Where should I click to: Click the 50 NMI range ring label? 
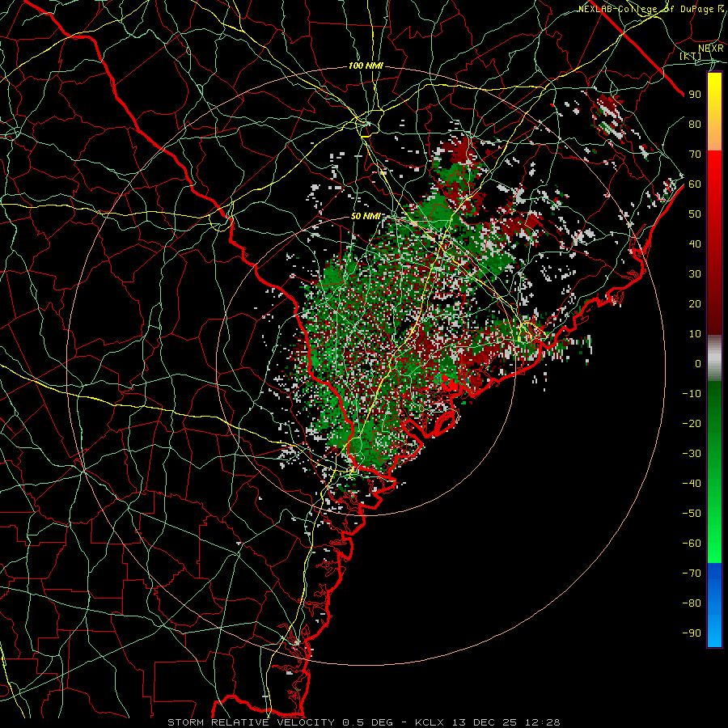(x=366, y=216)
